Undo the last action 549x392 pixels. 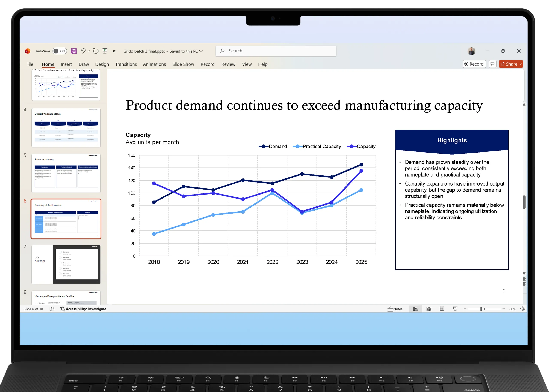[x=83, y=51]
